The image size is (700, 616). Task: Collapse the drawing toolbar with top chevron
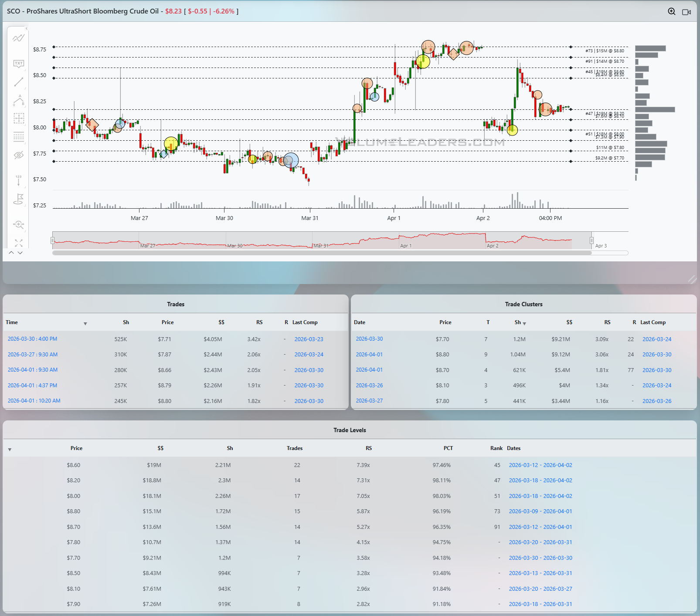pos(26,29)
